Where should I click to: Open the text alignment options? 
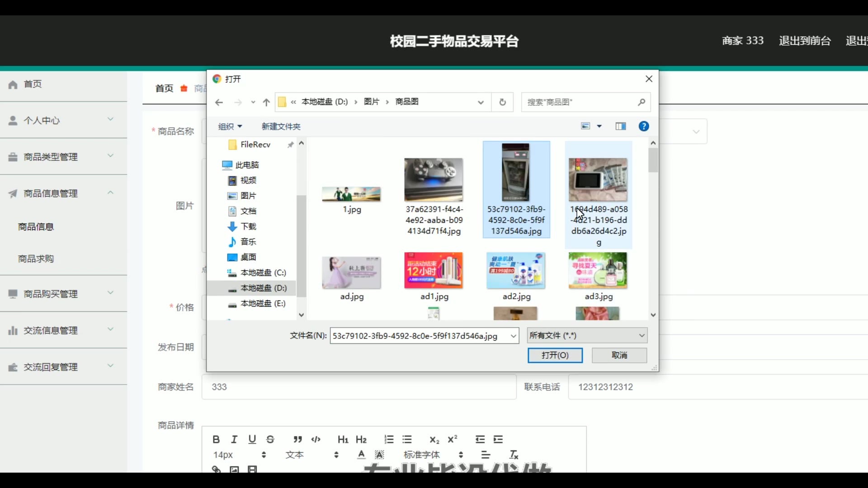point(486,455)
